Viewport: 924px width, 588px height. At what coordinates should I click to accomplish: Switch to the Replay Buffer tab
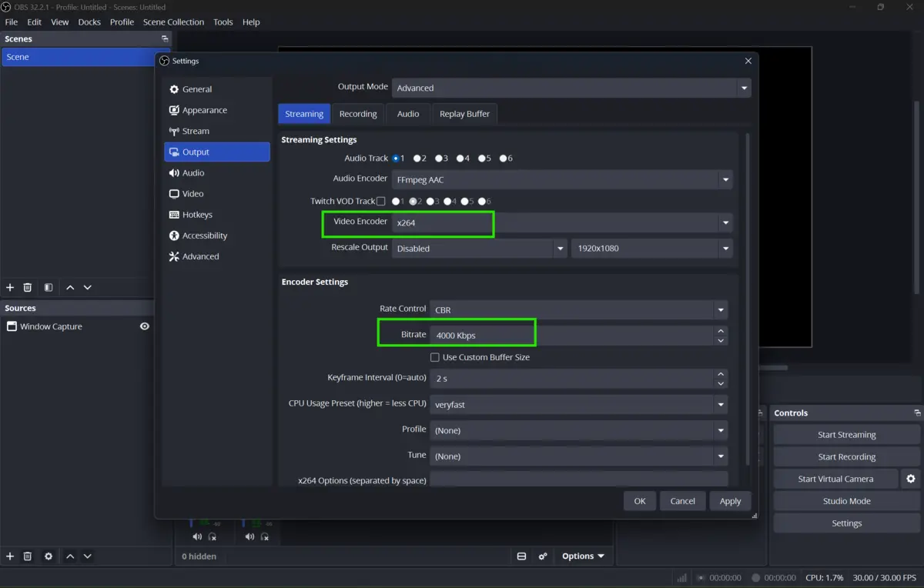tap(464, 114)
